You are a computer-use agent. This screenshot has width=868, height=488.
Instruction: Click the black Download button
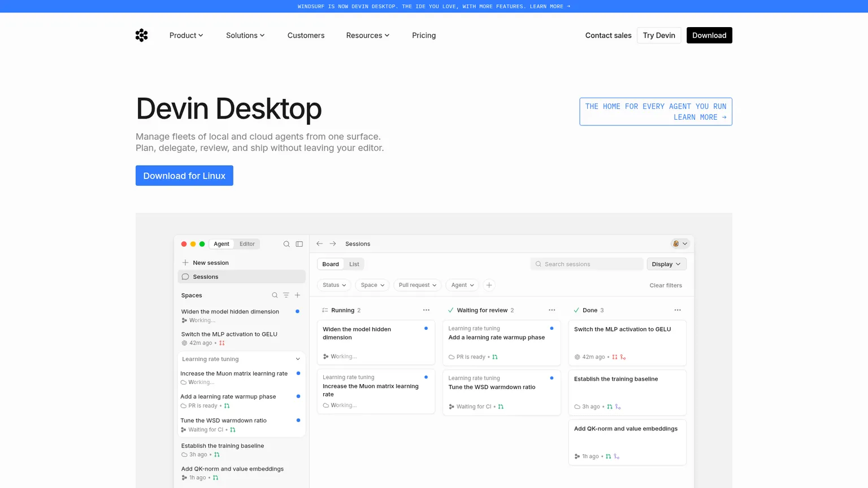709,35
